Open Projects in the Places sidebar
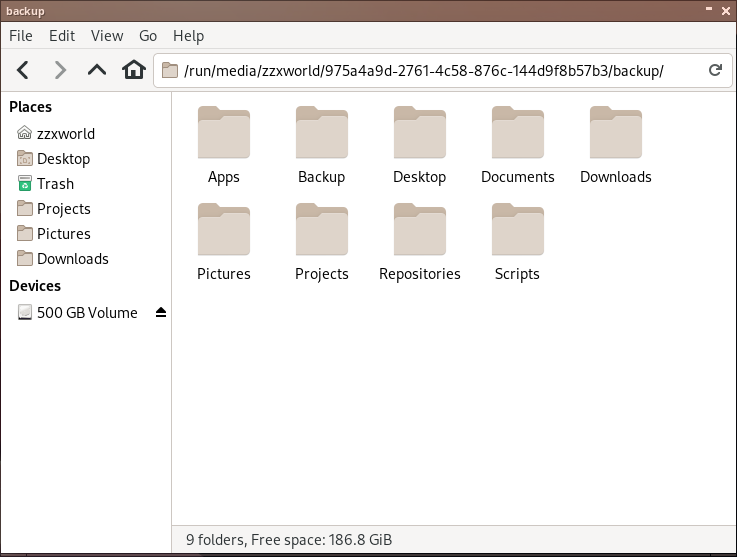The height and width of the screenshot is (557, 737). 63,209
